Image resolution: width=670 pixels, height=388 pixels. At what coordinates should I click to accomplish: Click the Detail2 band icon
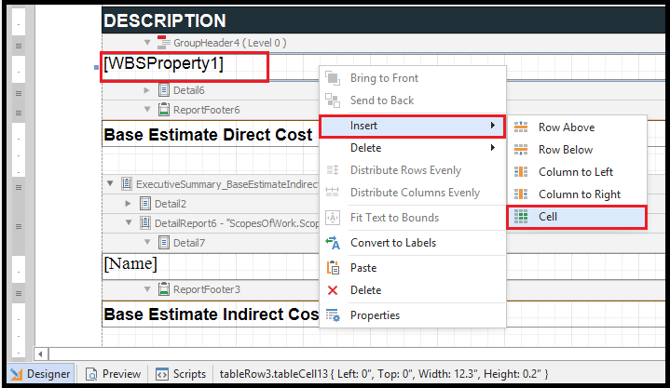pos(145,203)
